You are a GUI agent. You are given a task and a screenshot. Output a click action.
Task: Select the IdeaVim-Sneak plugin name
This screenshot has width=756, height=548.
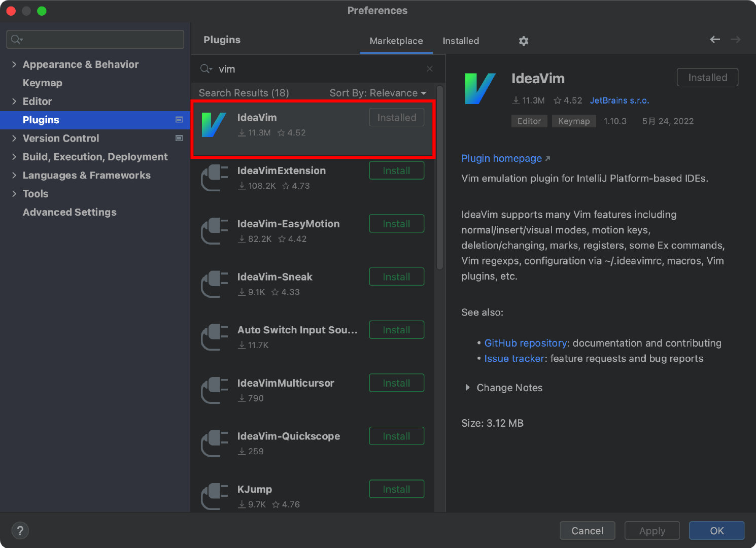pyautogui.click(x=275, y=277)
